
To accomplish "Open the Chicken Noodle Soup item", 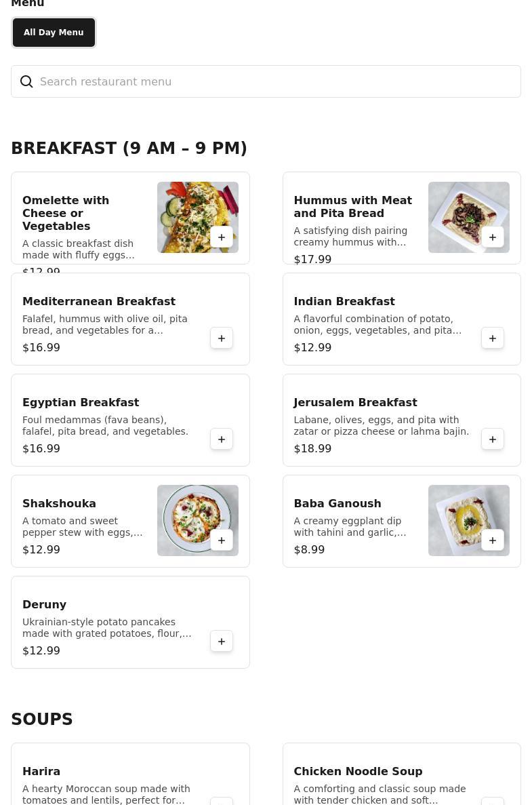I will [x=402, y=774].
